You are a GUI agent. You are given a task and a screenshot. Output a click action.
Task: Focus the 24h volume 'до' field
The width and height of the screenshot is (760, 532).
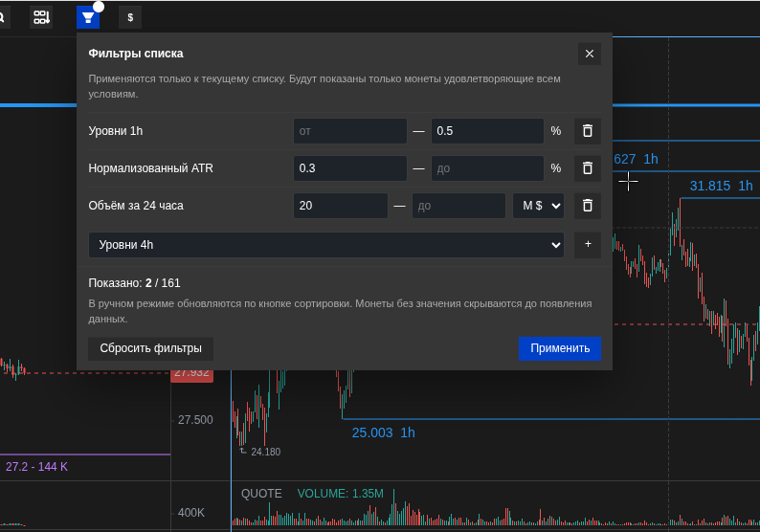pyautogui.click(x=459, y=206)
